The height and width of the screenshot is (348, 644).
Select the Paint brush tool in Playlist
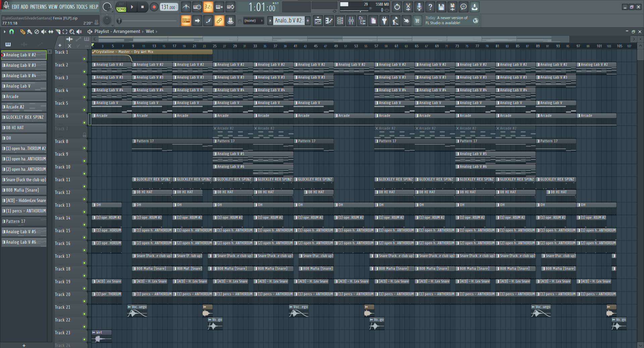tap(30, 32)
